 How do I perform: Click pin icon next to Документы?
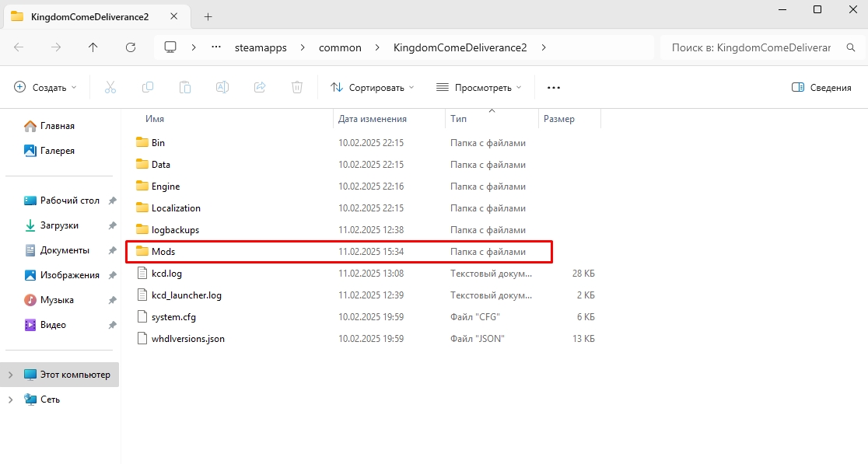point(112,250)
